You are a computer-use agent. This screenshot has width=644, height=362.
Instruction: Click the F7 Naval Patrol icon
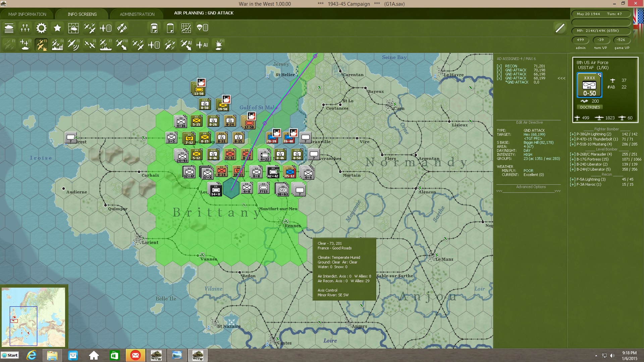click(x=105, y=45)
